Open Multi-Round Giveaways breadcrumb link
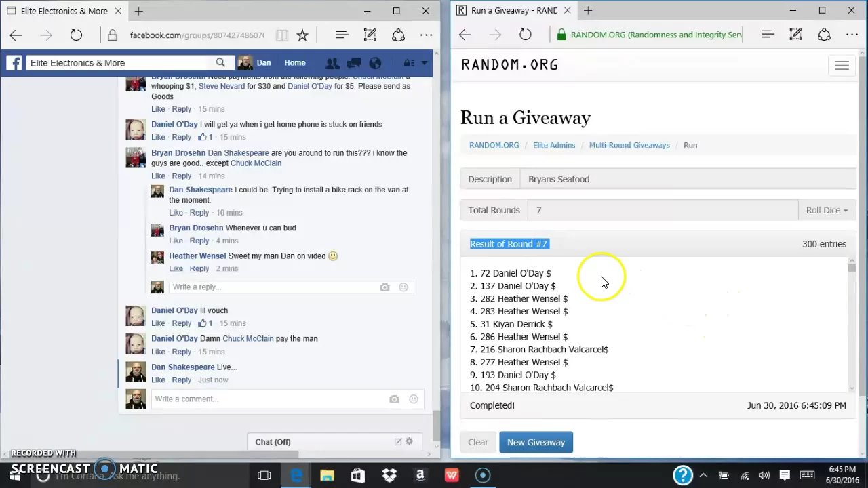The image size is (868, 488). (x=629, y=145)
